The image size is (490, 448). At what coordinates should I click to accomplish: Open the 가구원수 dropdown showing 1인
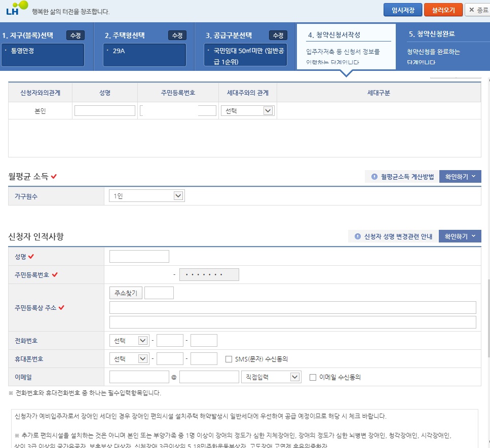pos(146,194)
